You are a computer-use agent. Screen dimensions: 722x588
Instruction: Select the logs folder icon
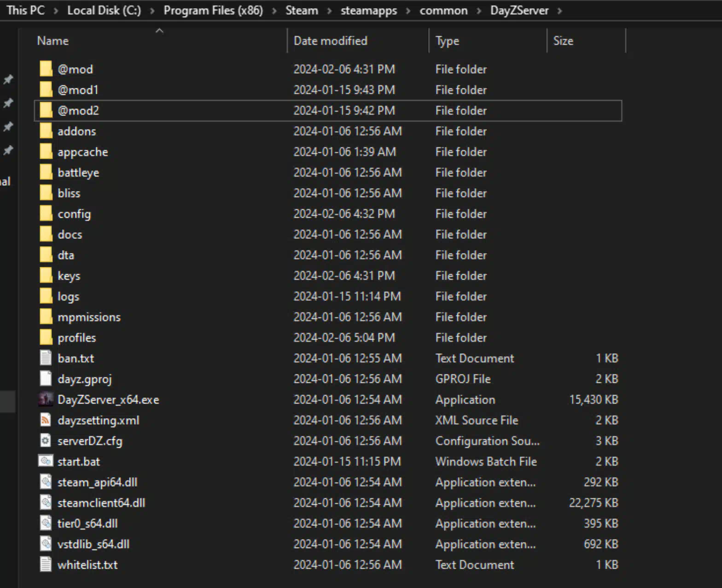click(46, 296)
